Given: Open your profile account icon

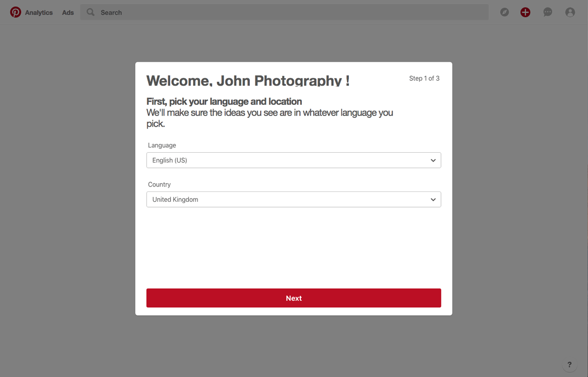Looking at the screenshot, I should coord(570,12).
